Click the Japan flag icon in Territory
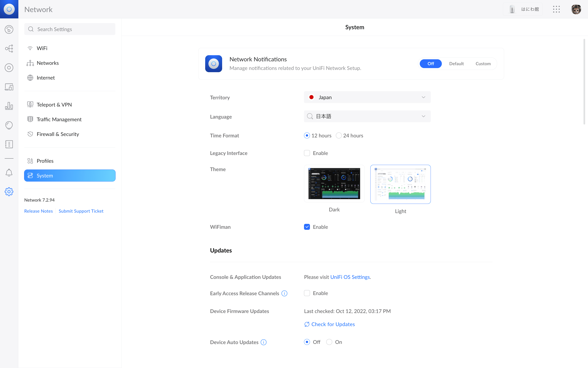The height and width of the screenshot is (368, 588). tap(311, 97)
